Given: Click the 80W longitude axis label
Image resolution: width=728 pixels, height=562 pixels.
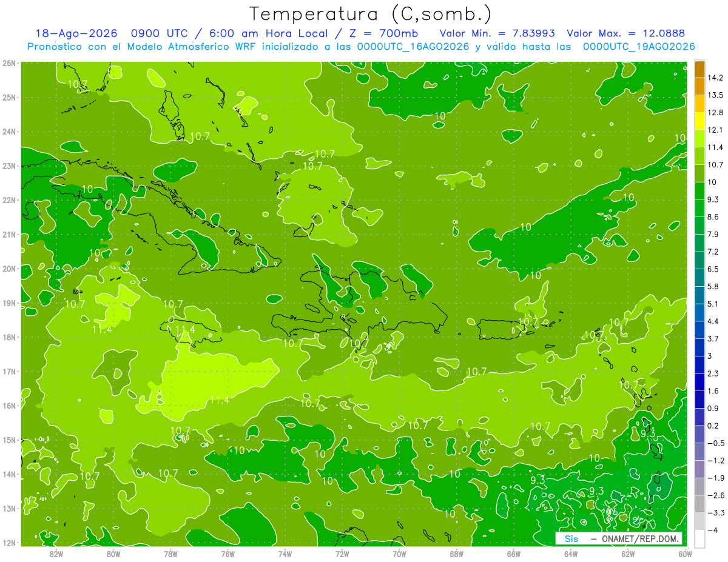Looking at the screenshot, I should 113,554.
